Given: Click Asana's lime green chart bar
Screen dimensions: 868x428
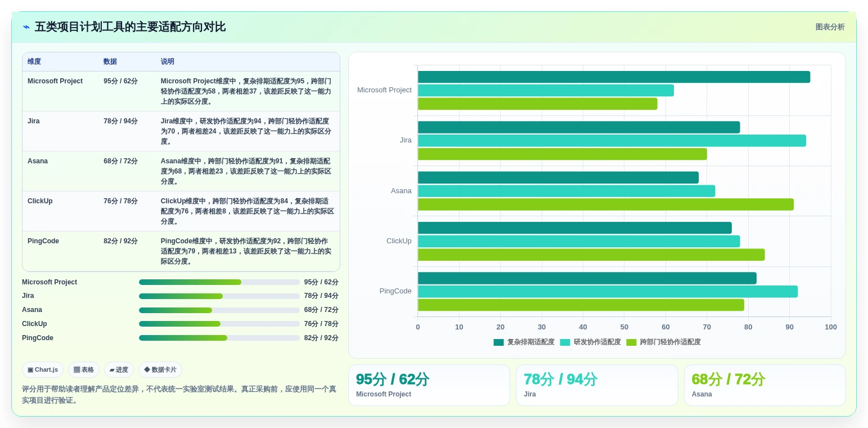Looking at the screenshot, I should 606,204.
